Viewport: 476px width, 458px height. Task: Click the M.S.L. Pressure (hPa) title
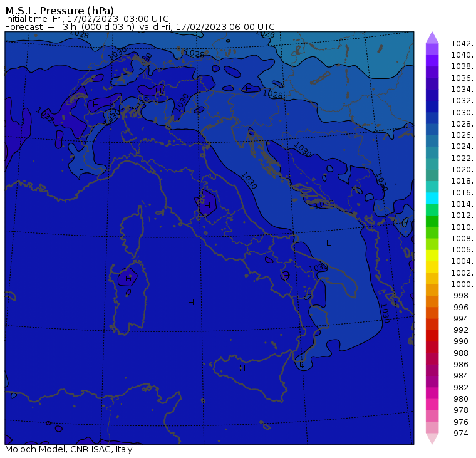(59, 11)
